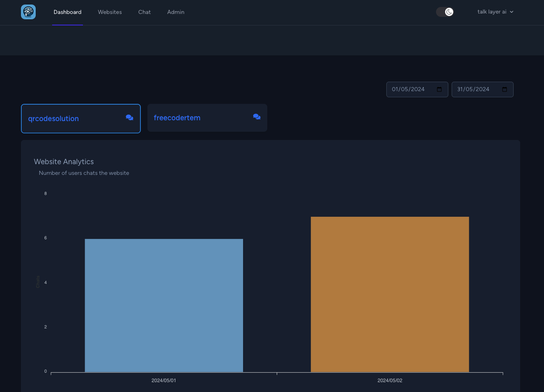This screenshot has height=392, width=544.
Task: Click the blue bar for 2024/05/01
Action: click(164, 305)
